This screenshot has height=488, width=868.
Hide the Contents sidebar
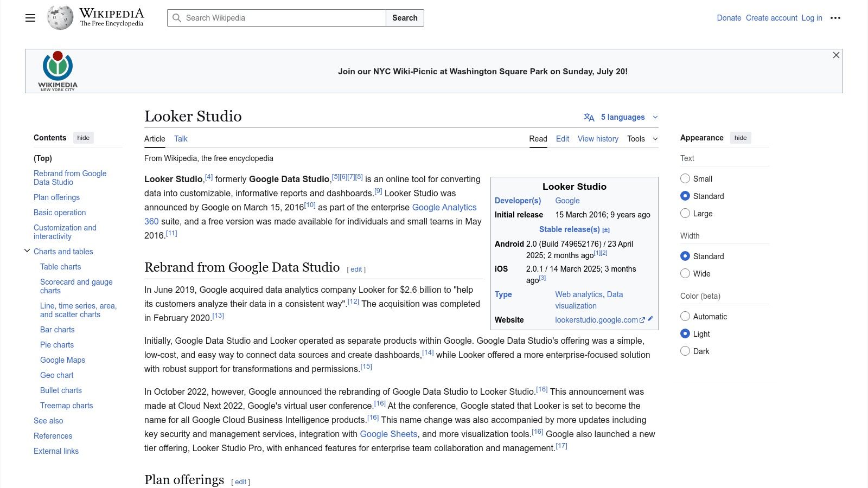pos(83,138)
